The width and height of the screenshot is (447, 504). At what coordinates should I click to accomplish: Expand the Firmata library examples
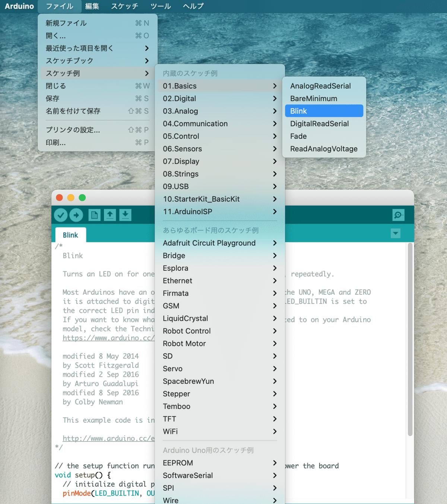(x=220, y=293)
